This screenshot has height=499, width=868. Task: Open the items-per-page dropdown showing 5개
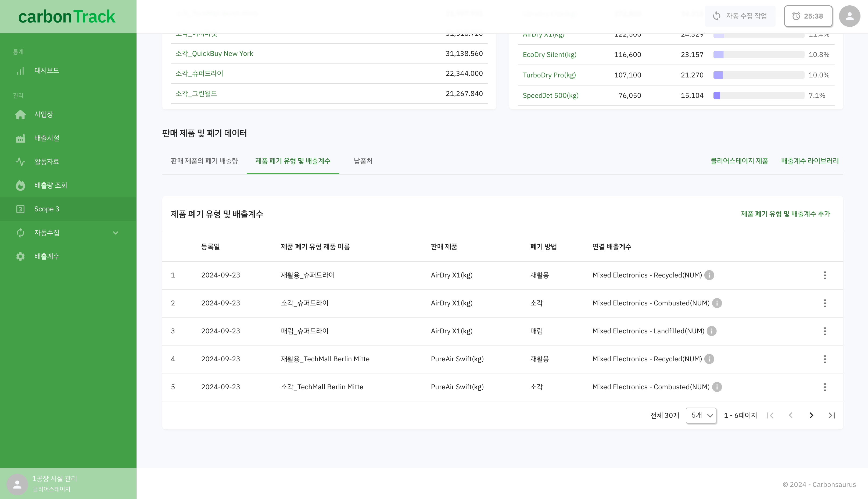click(701, 416)
